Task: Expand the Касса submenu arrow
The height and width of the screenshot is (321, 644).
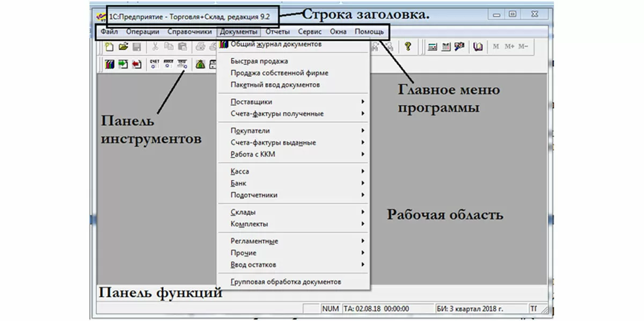Action: (363, 171)
